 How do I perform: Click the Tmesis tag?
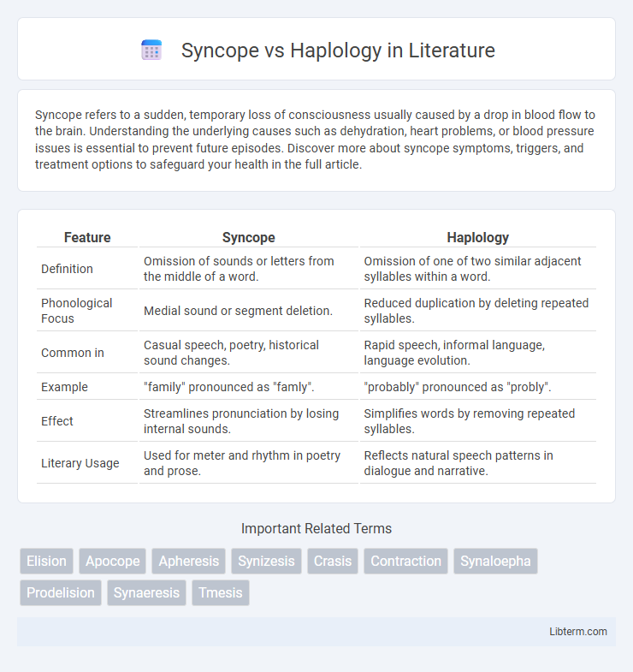[x=221, y=592]
